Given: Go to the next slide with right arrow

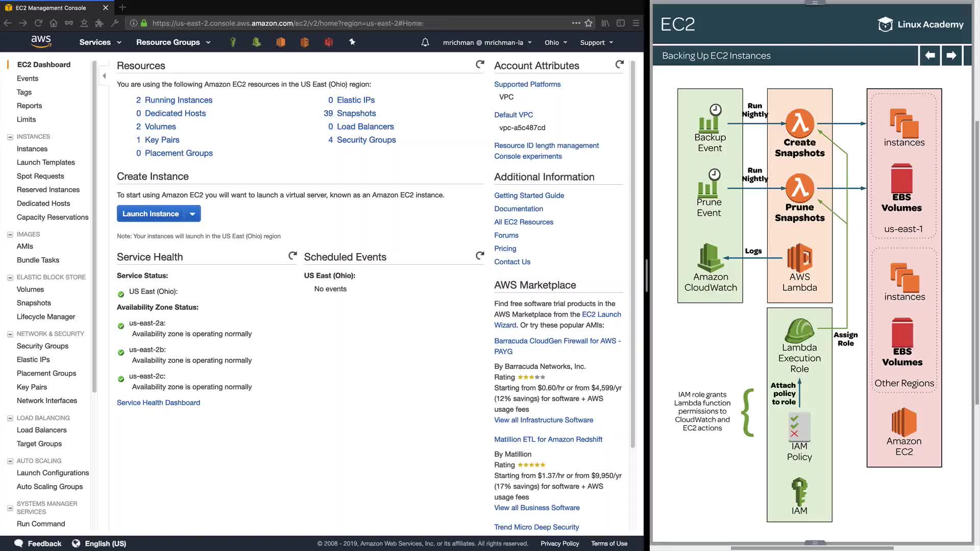Looking at the screenshot, I should pos(951,55).
